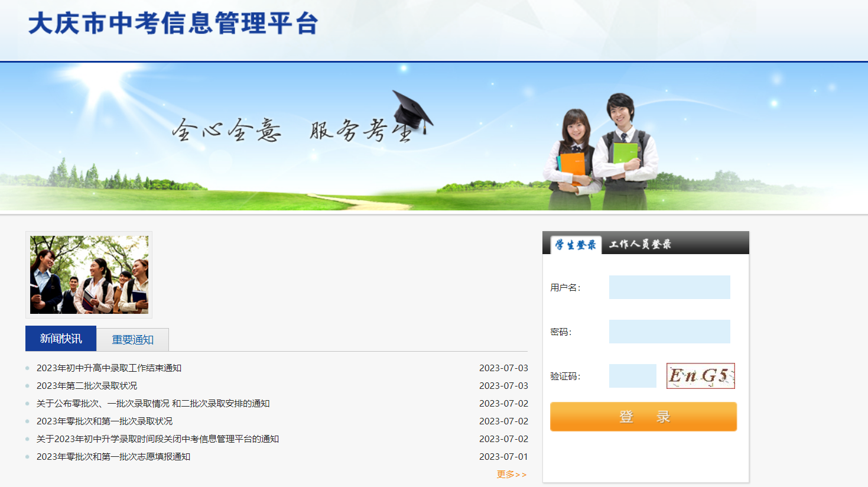Screen dimensions: 868x487
Task: Open the 重要通知 tab
Action: (133, 340)
